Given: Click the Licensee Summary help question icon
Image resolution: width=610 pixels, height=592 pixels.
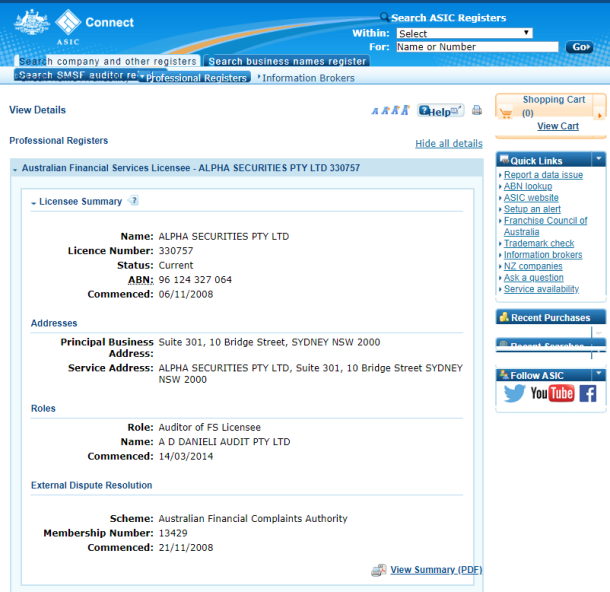Looking at the screenshot, I should coord(133,201).
